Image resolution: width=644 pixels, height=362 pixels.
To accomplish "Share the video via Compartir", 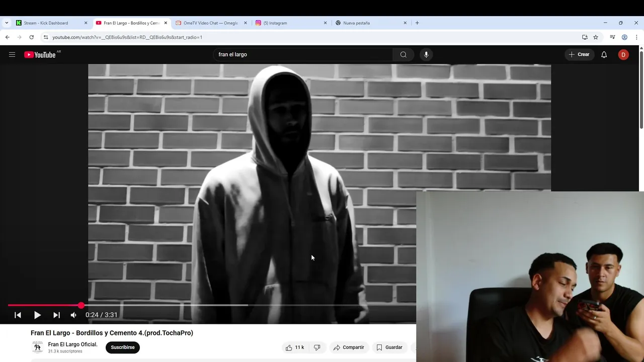I will pyautogui.click(x=349, y=347).
